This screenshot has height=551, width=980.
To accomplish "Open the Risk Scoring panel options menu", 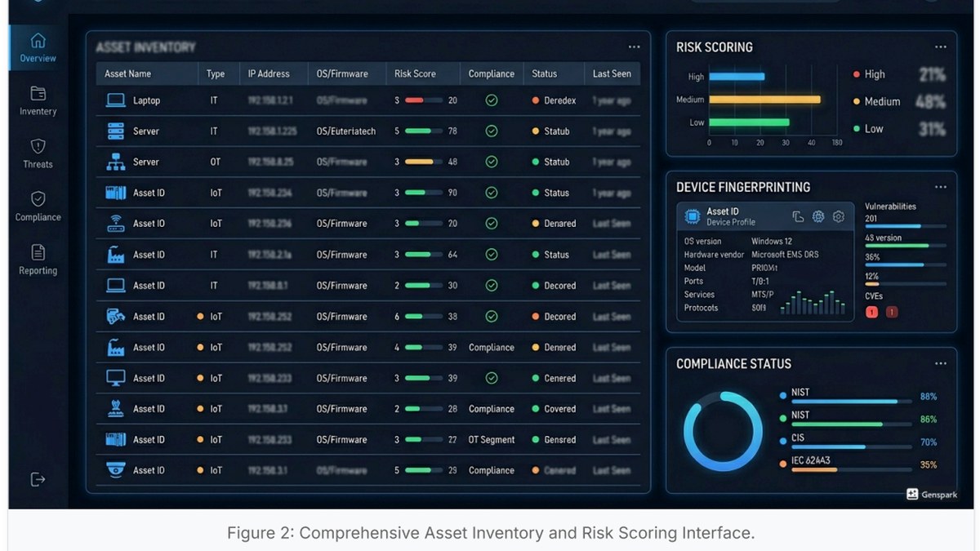I will (941, 47).
